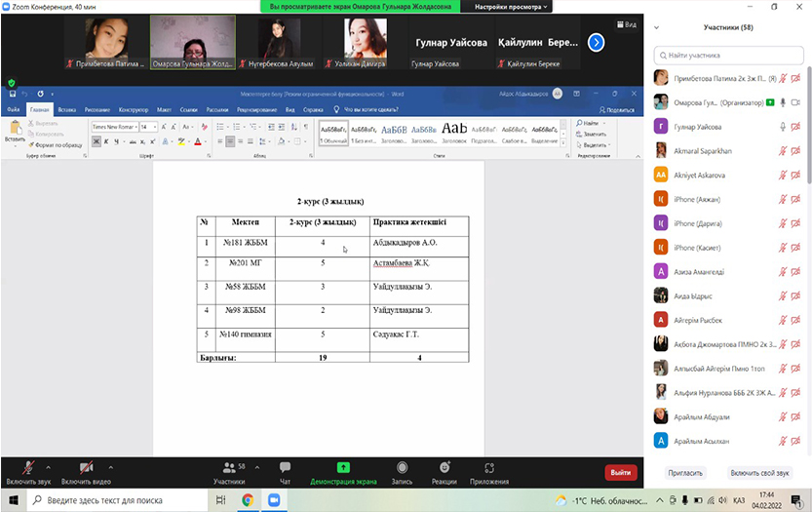
Task: Open Google Chrome from the taskbar
Action: coord(248,499)
